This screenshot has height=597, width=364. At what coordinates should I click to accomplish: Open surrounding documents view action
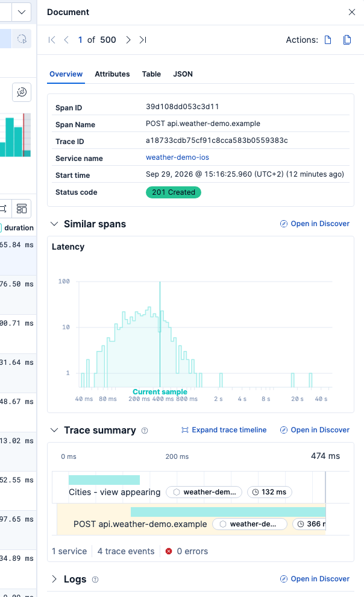(x=347, y=40)
